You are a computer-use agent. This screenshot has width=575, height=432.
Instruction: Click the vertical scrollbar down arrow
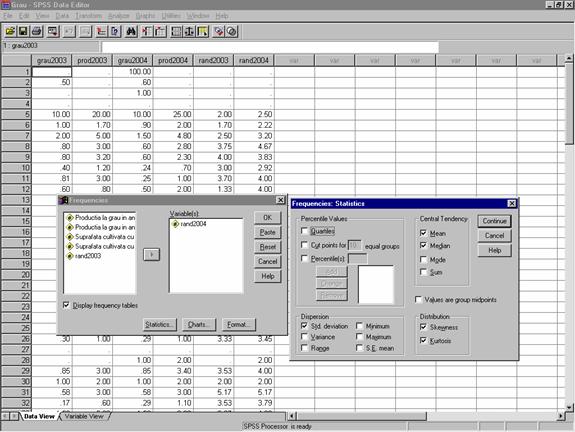pos(569,407)
